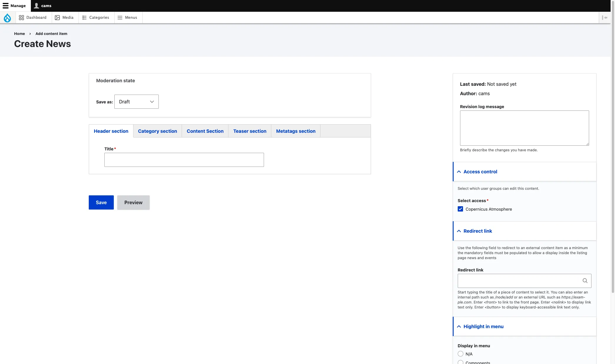Go to Home breadcrumb link

19,33
